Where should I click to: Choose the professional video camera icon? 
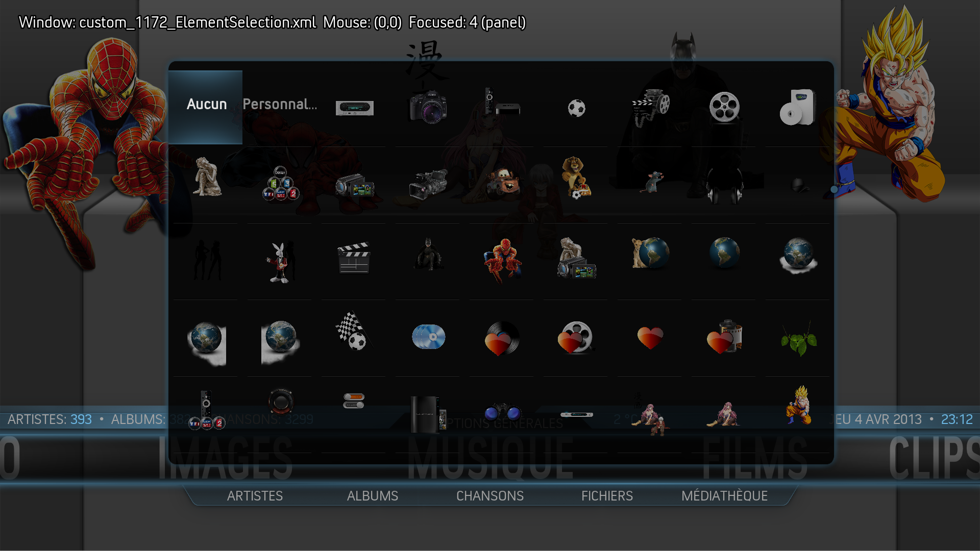point(428,184)
